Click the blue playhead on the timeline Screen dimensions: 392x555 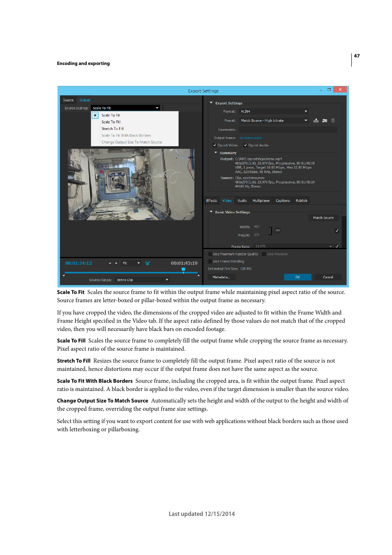[x=183, y=270]
